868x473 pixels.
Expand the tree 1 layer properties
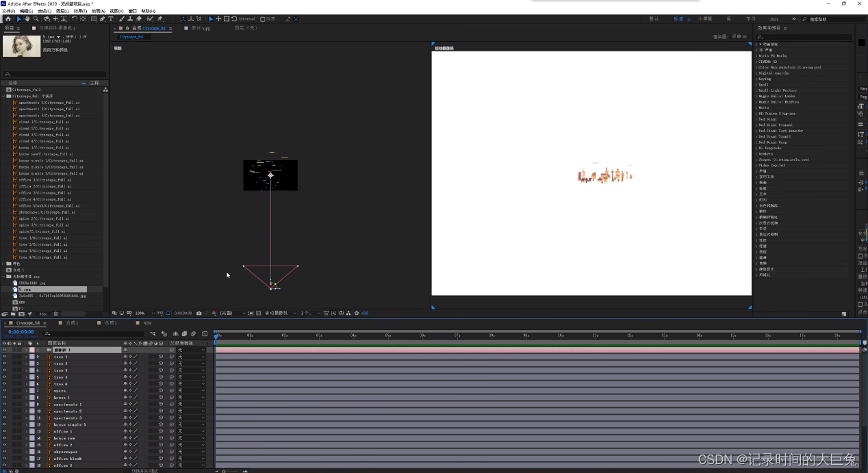[26, 357]
